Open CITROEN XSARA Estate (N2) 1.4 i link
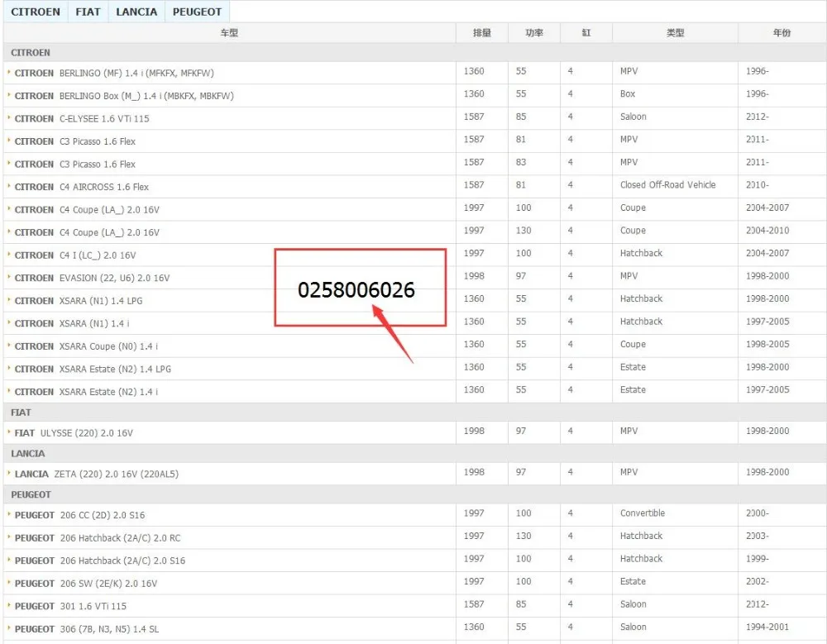Viewport: 827px width, 644px height. [86, 391]
